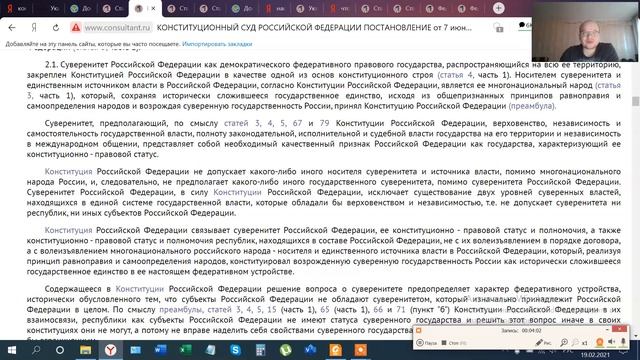Click 'Импортировать закладки' link
The width and height of the screenshot is (640, 360).
coord(217,44)
